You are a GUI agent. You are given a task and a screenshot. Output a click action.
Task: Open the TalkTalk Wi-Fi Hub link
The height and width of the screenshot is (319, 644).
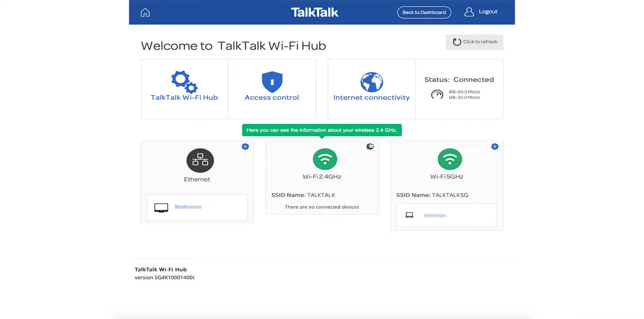pyautogui.click(x=184, y=98)
